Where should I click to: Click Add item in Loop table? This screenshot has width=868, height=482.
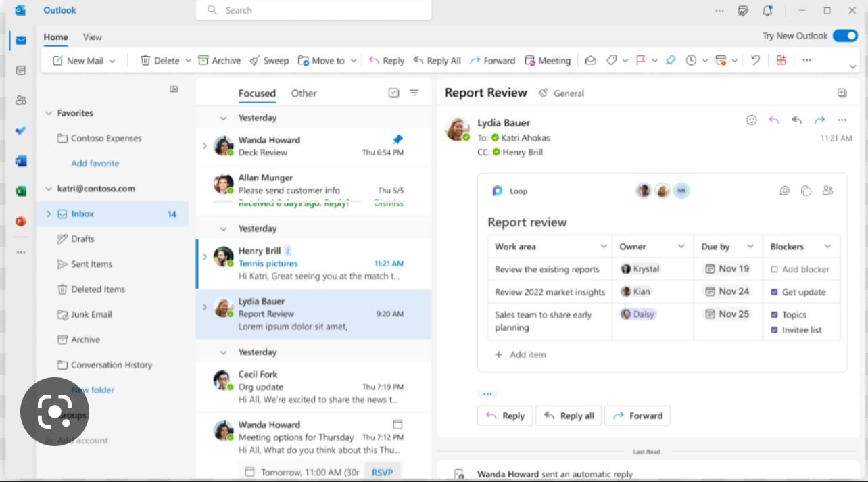520,354
